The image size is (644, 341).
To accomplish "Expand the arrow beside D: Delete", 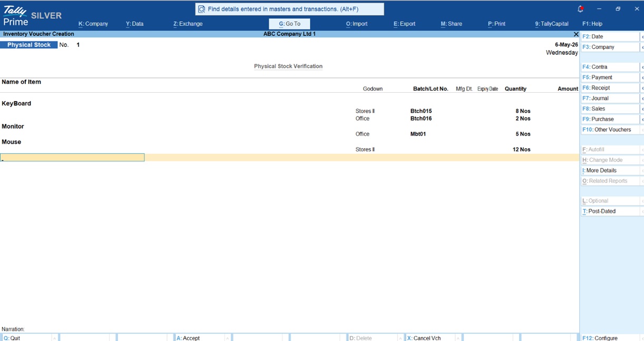I will click(401, 338).
